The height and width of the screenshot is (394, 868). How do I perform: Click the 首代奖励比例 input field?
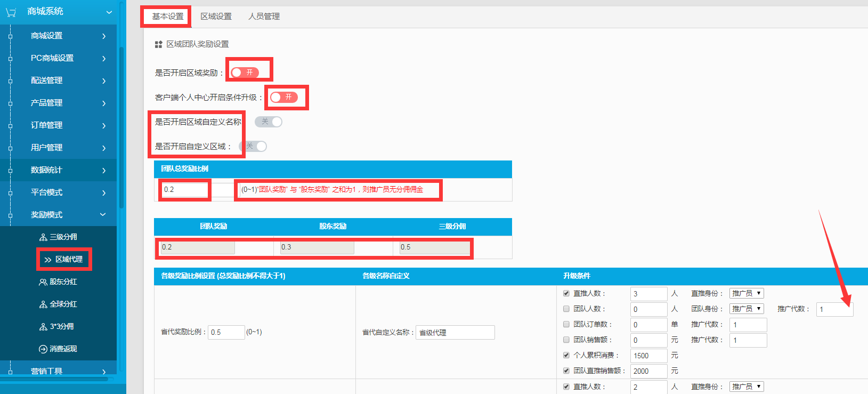pyautogui.click(x=226, y=332)
